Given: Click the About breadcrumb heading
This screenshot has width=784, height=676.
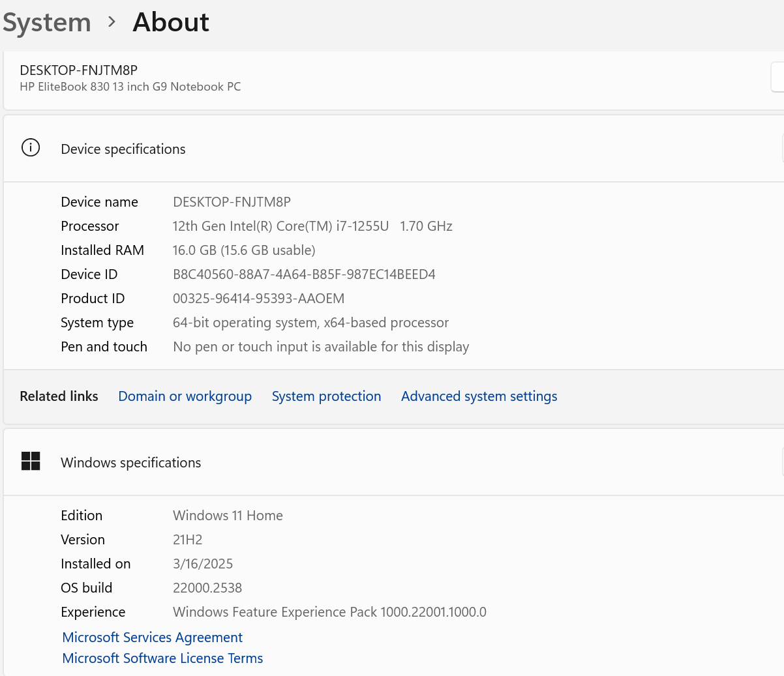Looking at the screenshot, I should [x=171, y=22].
